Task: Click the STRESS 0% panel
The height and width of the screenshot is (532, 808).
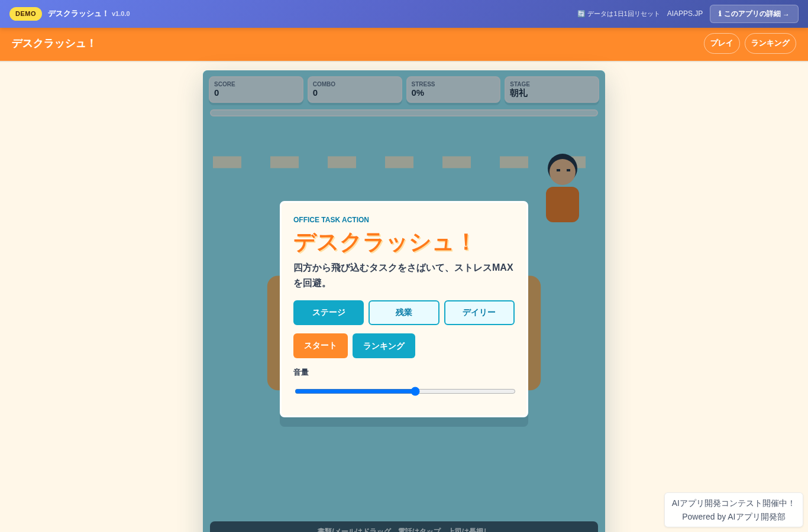Action: [x=453, y=89]
